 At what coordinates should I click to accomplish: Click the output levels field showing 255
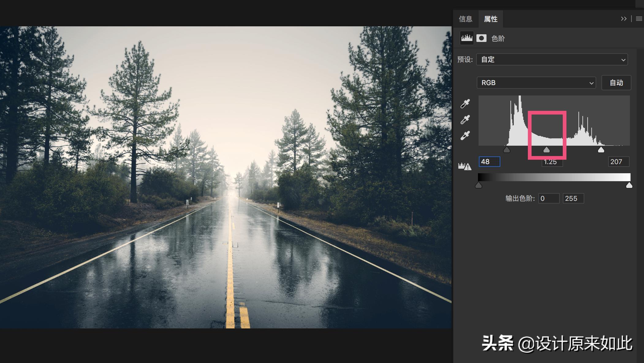pos(573,198)
